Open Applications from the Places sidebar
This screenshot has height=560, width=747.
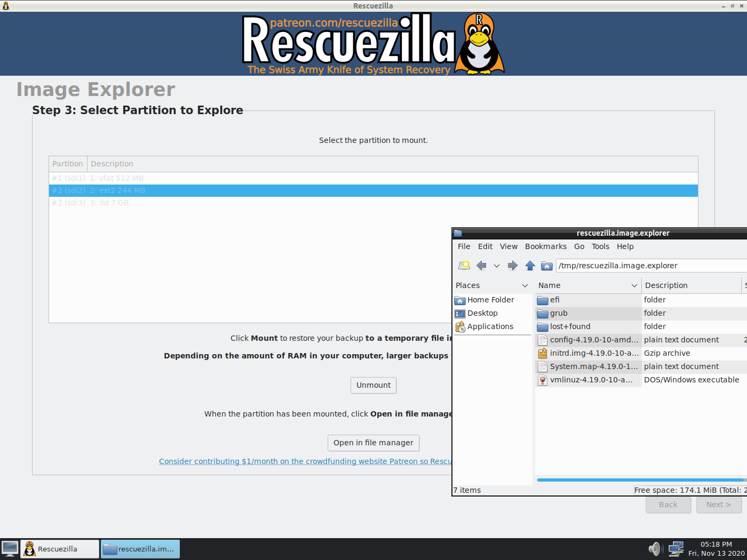(490, 326)
